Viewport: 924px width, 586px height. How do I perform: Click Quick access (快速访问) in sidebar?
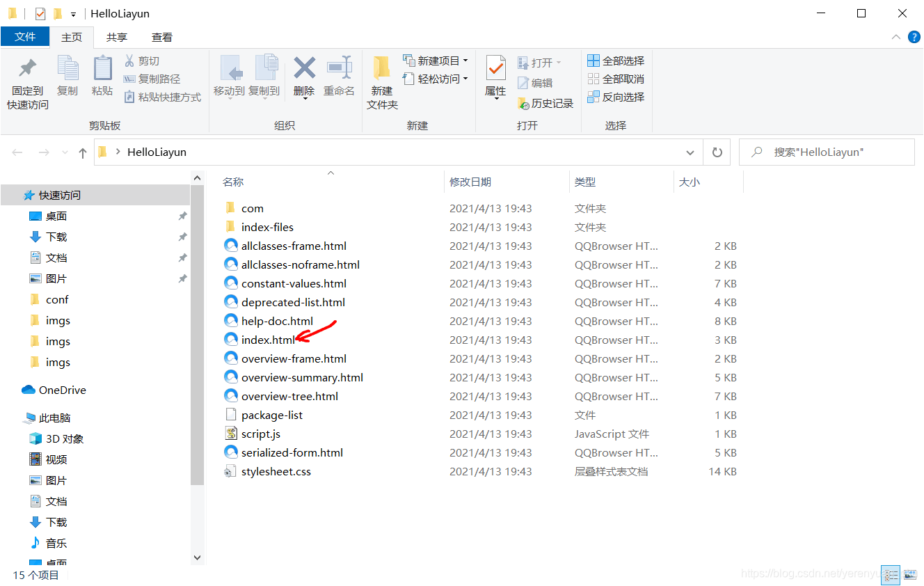coord(59,195)
